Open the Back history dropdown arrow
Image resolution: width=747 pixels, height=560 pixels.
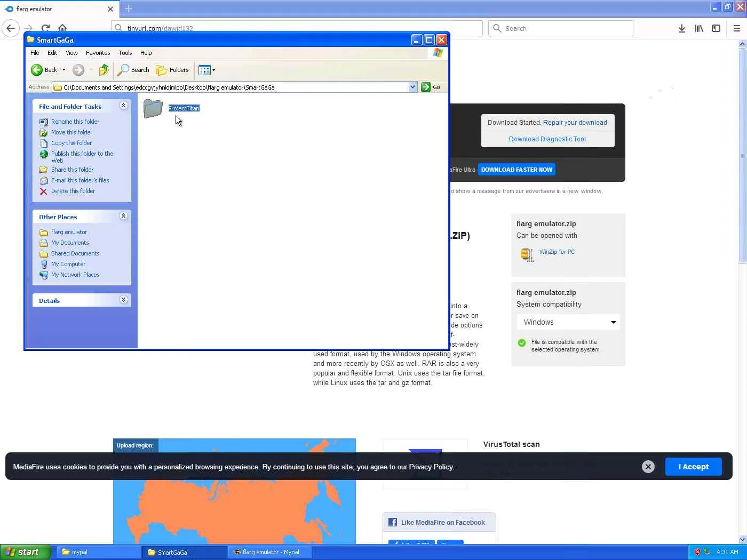pyautogui.click(x=63, y=70)
